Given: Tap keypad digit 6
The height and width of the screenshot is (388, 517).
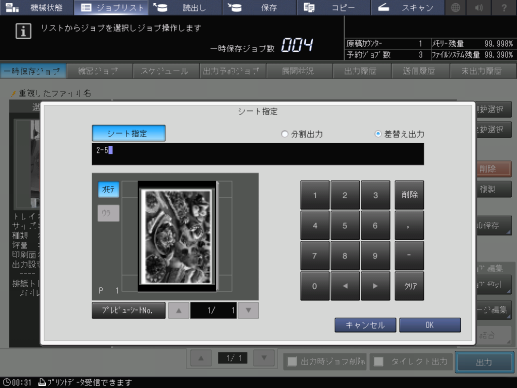Looking at the screenshot, I should coord(375,225).
